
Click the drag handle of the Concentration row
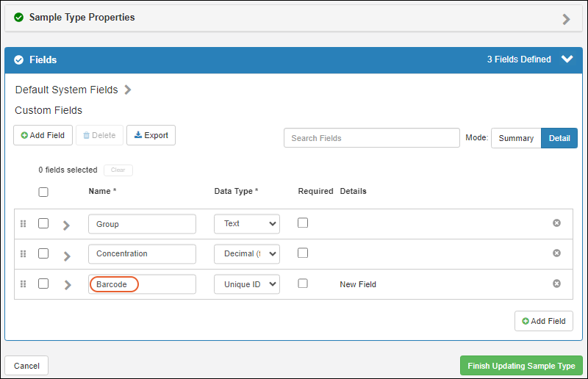pos(23,253)
